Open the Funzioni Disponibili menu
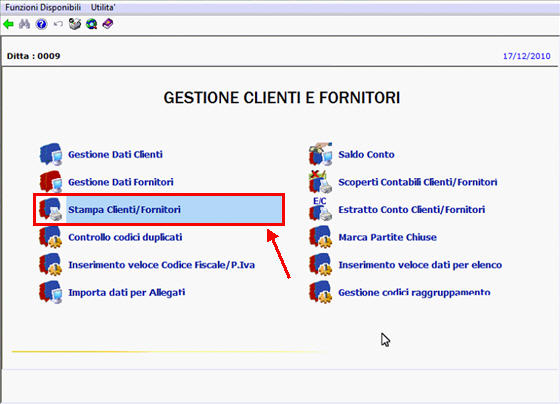560x404 pixels. tap(43, 7)
